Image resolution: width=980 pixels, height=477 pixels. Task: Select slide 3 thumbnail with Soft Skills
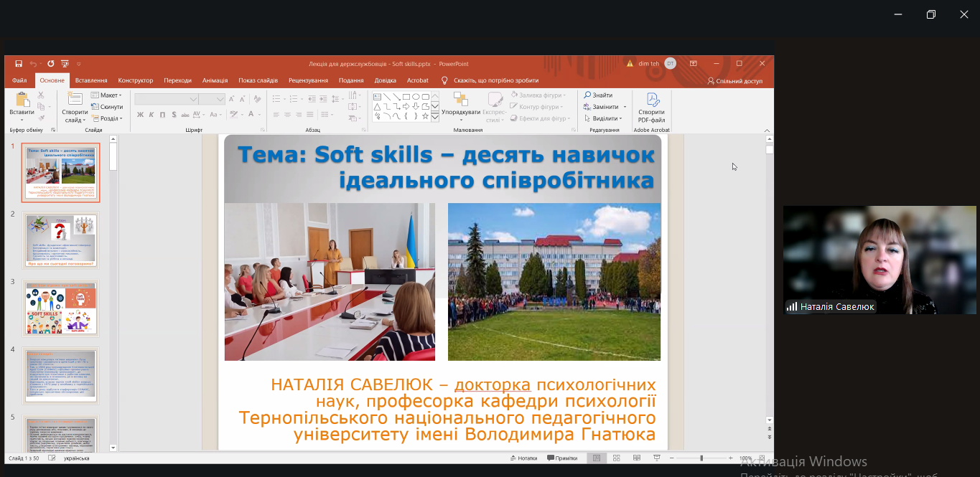click(61, 308)
